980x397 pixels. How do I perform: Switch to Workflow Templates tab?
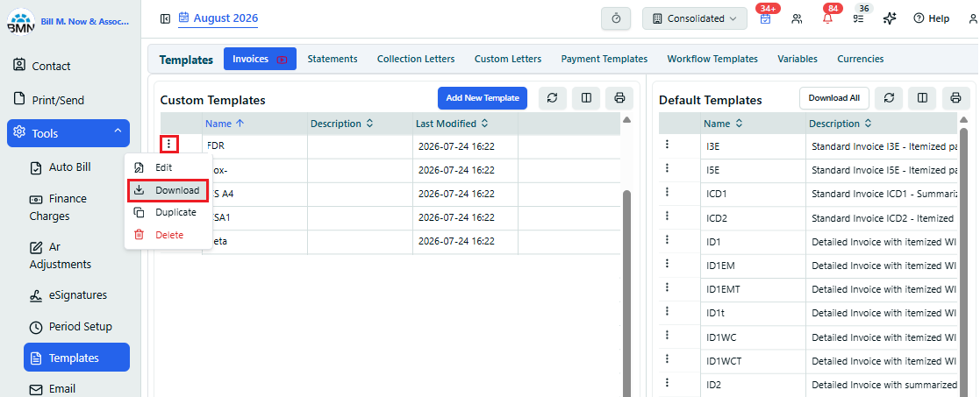coord(712,59)
